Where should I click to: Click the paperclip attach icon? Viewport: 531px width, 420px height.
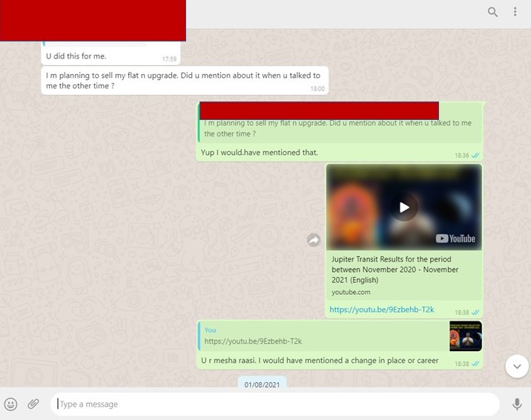tap(33, 404)
